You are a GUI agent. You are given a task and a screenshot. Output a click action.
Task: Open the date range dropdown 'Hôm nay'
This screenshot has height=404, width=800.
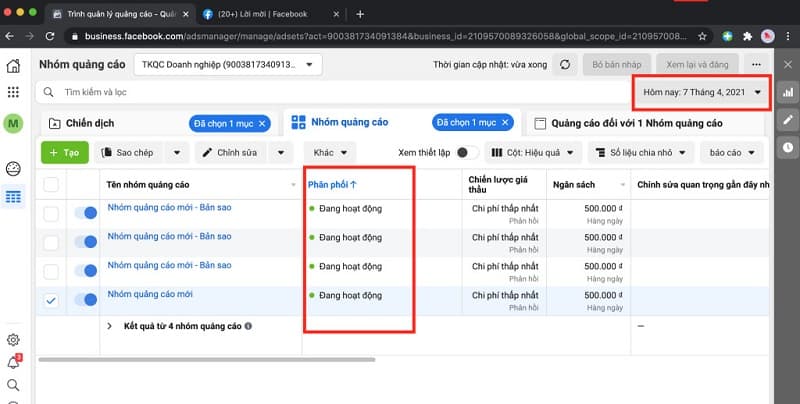point(701,93)
